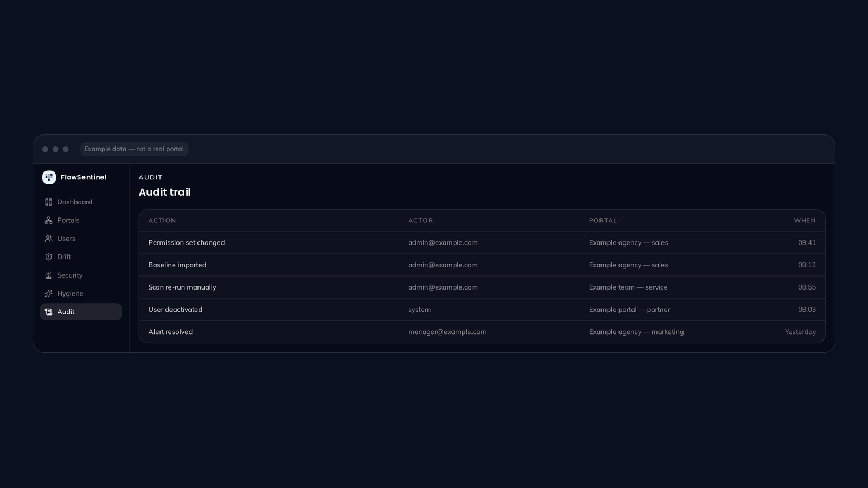Screen dimensions: 868x488
Task: Click the Users people icon
Action: 48,239
